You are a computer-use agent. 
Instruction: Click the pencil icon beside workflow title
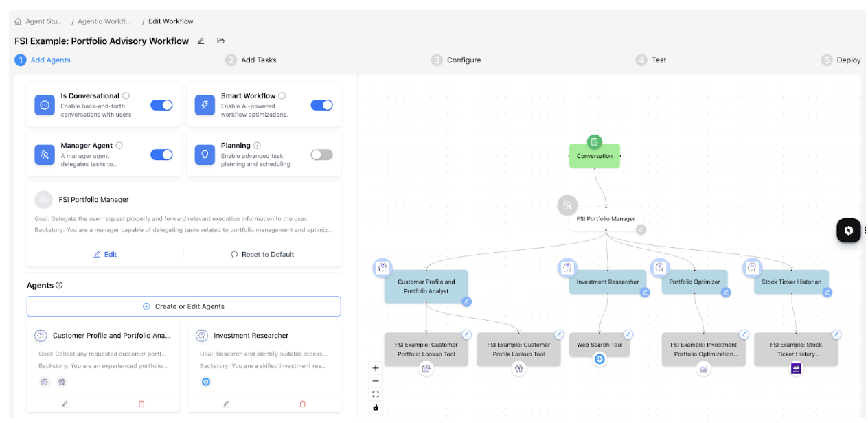click(x=201, y=41)
